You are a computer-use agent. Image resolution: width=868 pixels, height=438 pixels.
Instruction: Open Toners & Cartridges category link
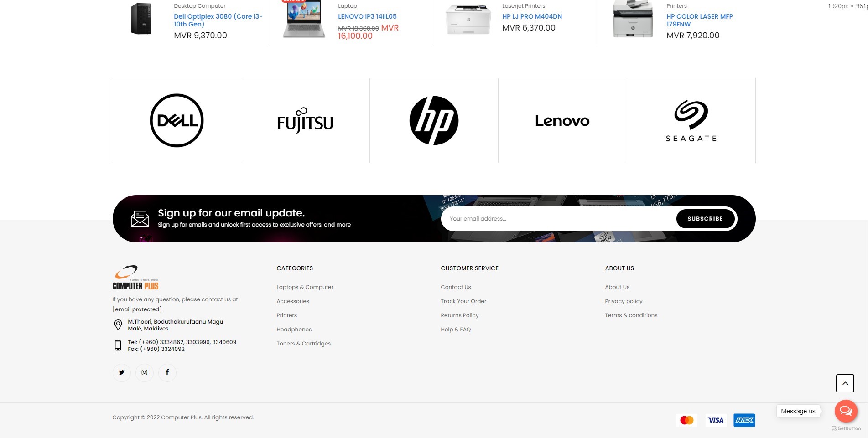pyautogui.click(x=303, y=344)
